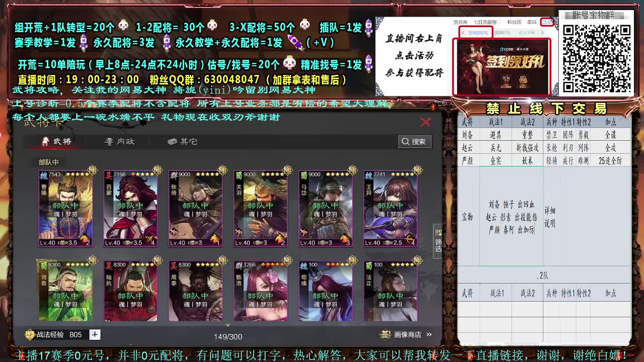Switch to the 武将 tab
The width and height of the screenshot is (644, 362).
tap(57, 141)
